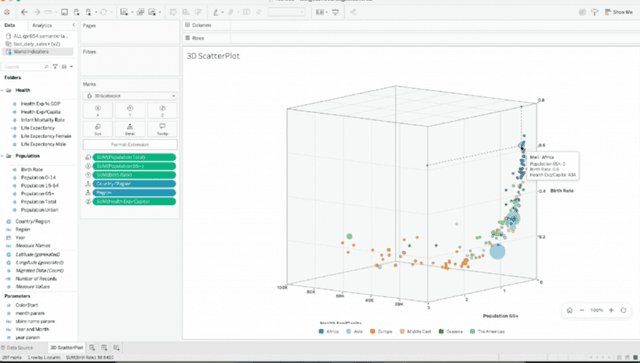Switch to the Analytics pane tab

point(42,25)
